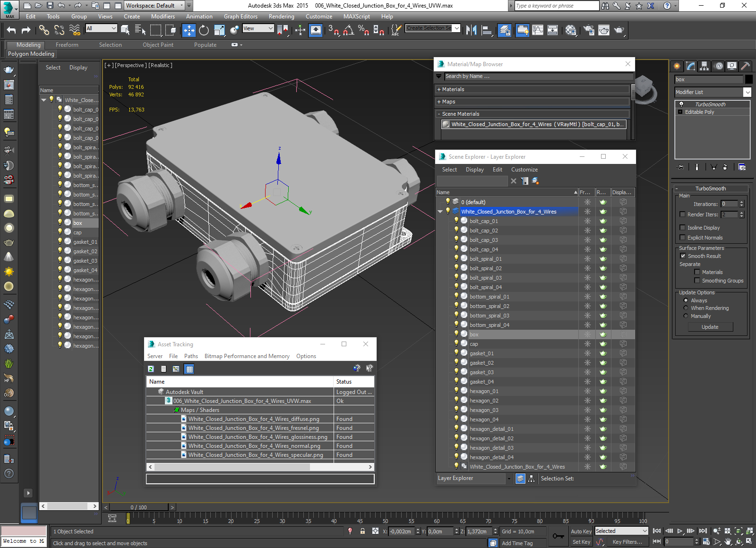Switch to the Freeform ribbon tab
Image resolution: width=756 pixels, height=548 pixels.
67,45
